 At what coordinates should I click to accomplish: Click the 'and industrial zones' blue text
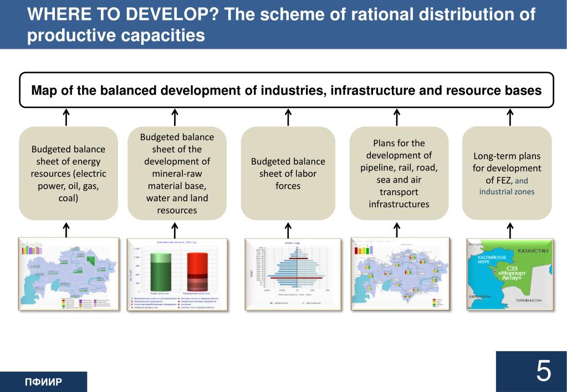click(507, 187)
